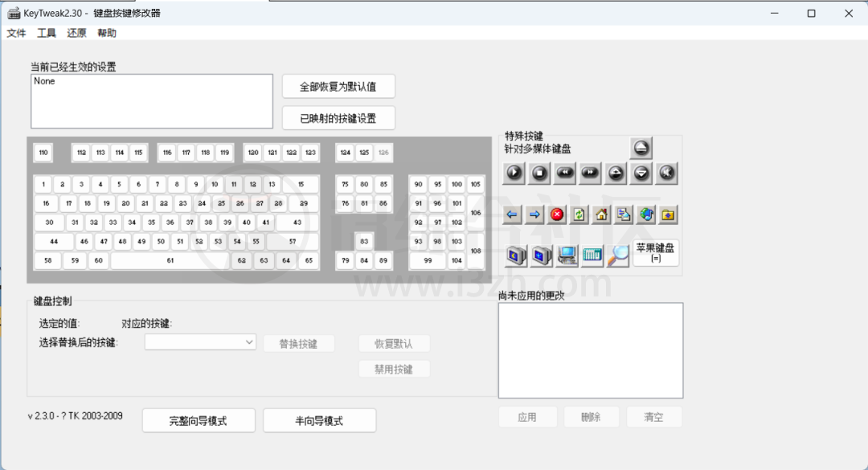Select the wide spacebar key 61
Image resolution: width=868 pixels, height=470 pixels.
tap(170, 260)
